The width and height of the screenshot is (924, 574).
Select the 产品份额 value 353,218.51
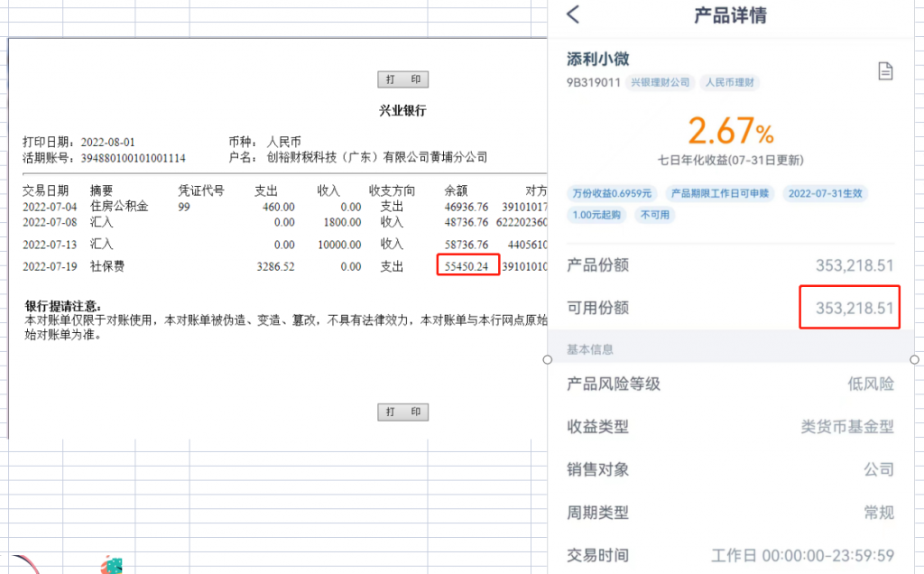coord(855,265)
